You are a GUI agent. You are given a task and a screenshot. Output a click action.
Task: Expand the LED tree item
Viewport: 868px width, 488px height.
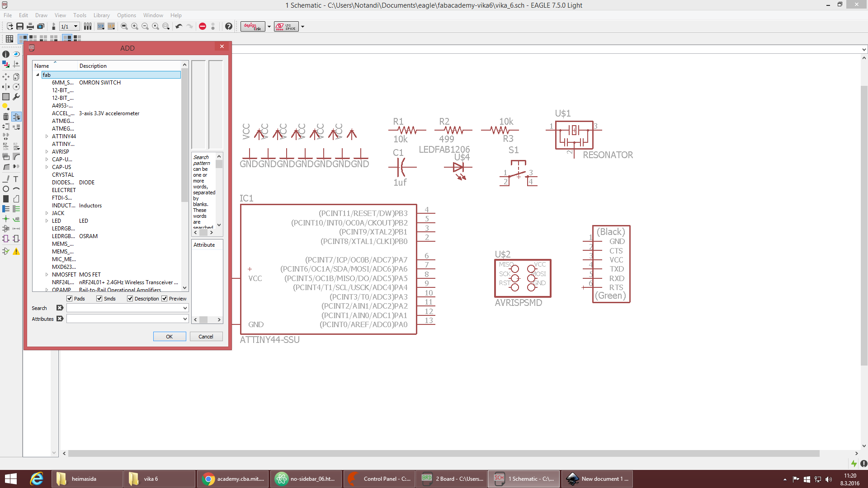[47, 221]
